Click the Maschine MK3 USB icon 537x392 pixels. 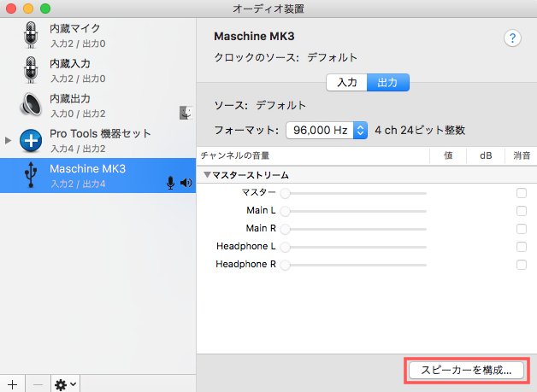(x=31, y=175)
